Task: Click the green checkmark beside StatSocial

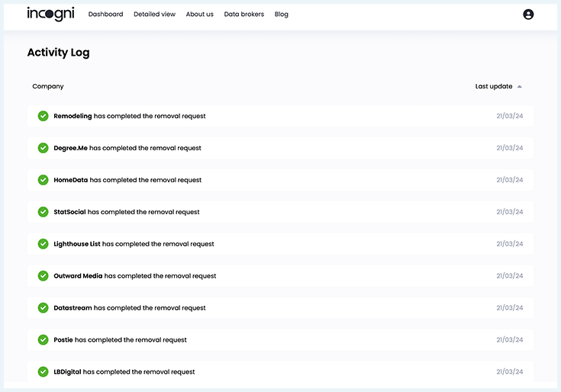Action: pos(44,212)
